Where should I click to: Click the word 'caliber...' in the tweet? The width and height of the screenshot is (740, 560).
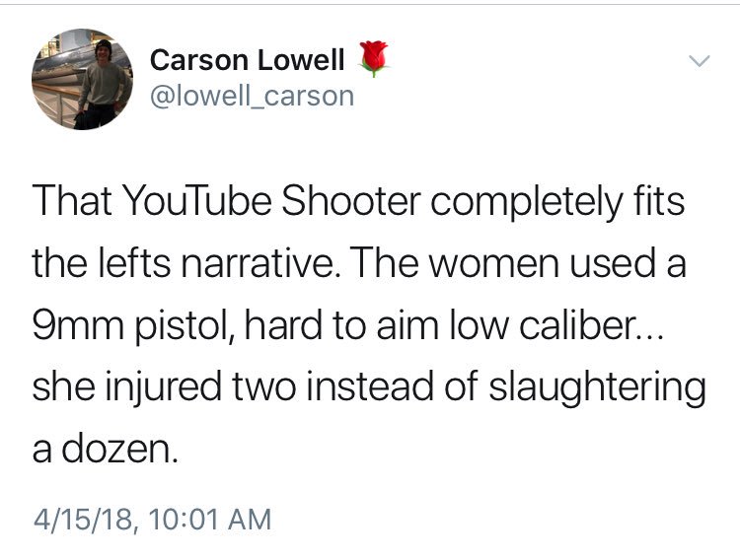[592, 325]
